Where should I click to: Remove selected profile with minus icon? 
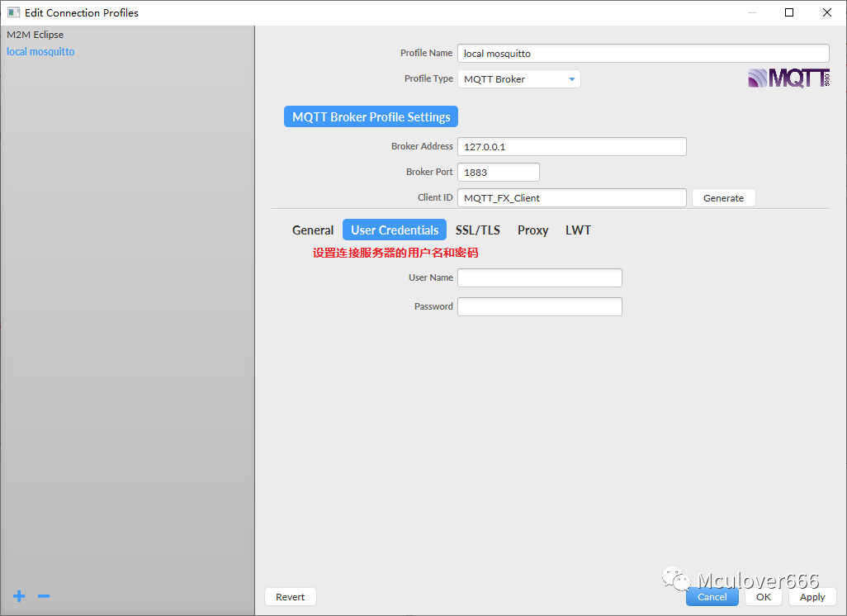pos(44,596)
